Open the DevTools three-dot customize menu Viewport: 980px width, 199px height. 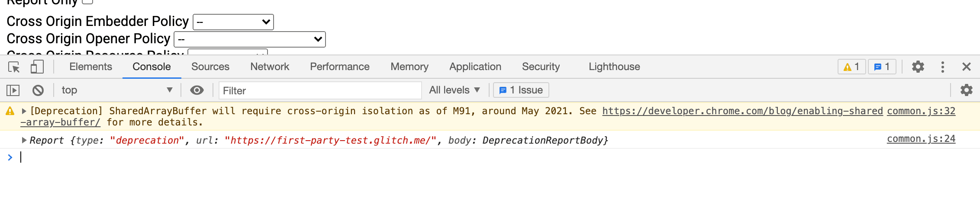pos(942,67)
